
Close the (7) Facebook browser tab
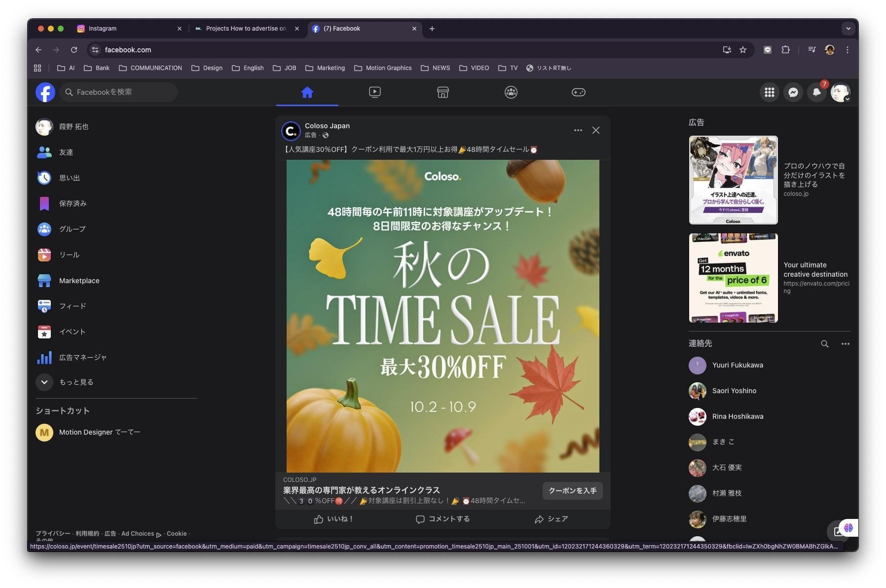pos(414,29)
